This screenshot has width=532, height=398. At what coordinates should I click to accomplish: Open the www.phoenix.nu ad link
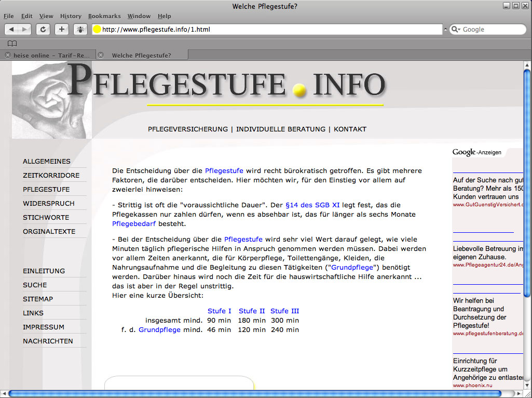472,386
